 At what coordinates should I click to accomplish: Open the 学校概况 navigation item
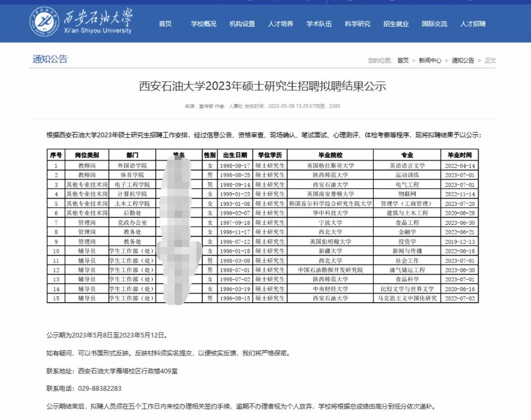point(204,24)
